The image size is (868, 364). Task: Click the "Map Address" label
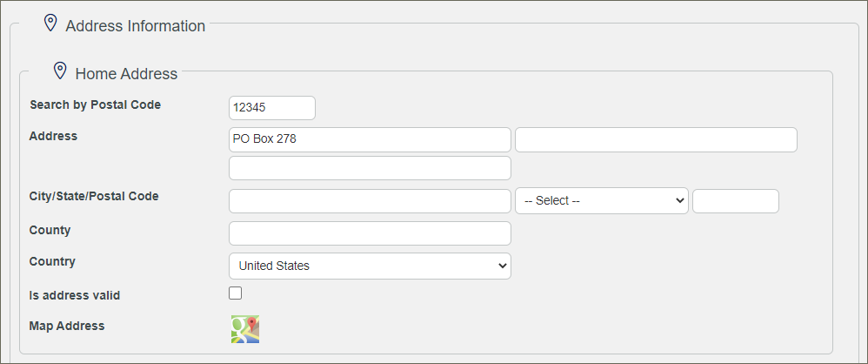coord(67,326)
